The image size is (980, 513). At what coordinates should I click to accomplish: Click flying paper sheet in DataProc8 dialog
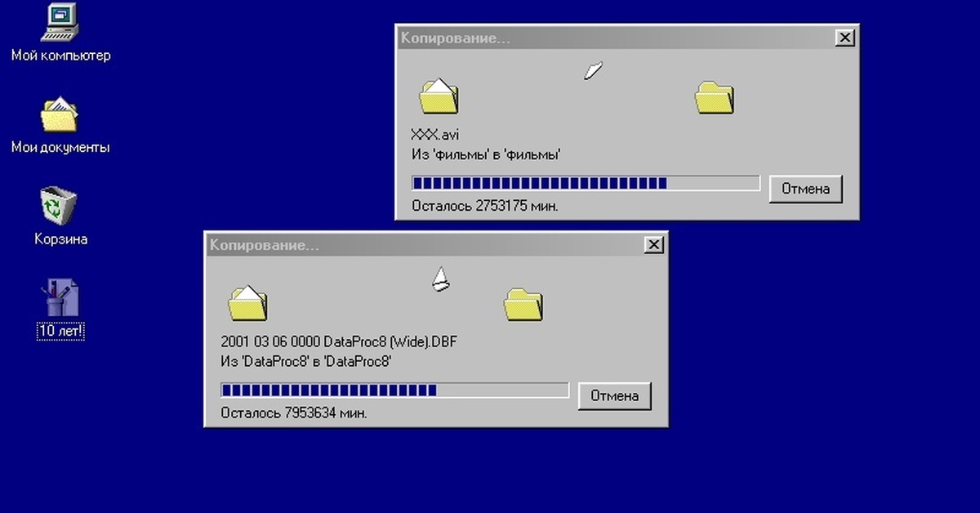pos(441,279)
